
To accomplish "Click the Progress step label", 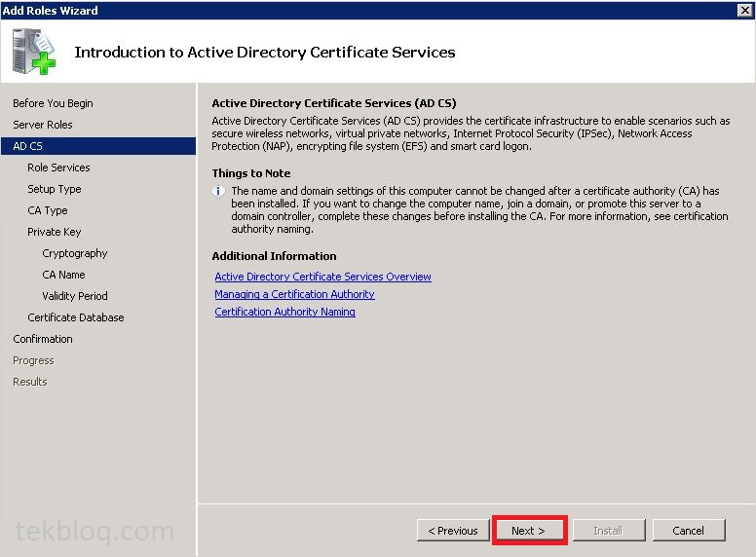I will click(33, 360).
